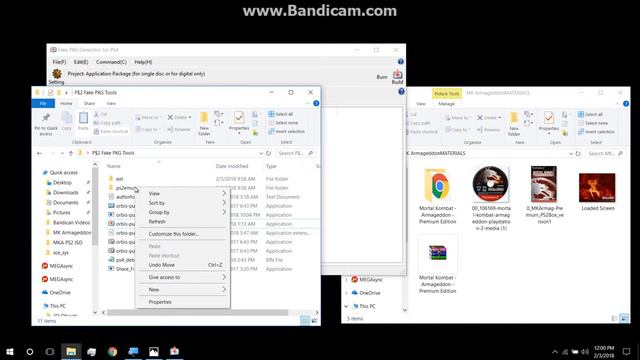
Task: Switch MK ArmageddonMATERIALS to large icons view toggle
Action: click(x=624, y=318)
